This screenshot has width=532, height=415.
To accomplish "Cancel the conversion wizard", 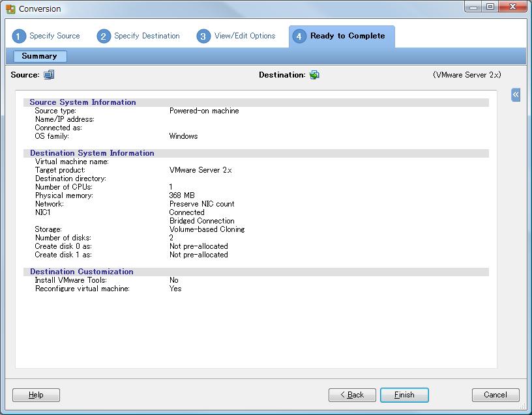I will tap(495, 395).
